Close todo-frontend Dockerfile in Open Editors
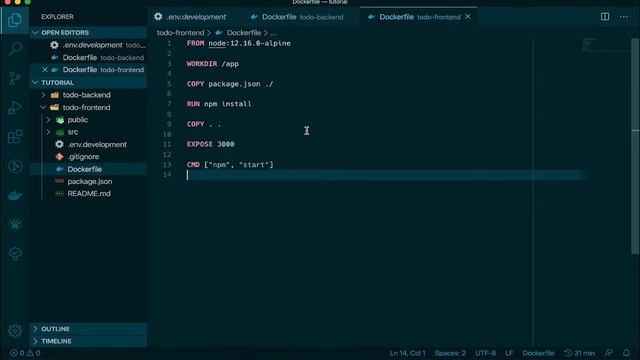This screenshot has width=640, height=360. pos(45,70)
